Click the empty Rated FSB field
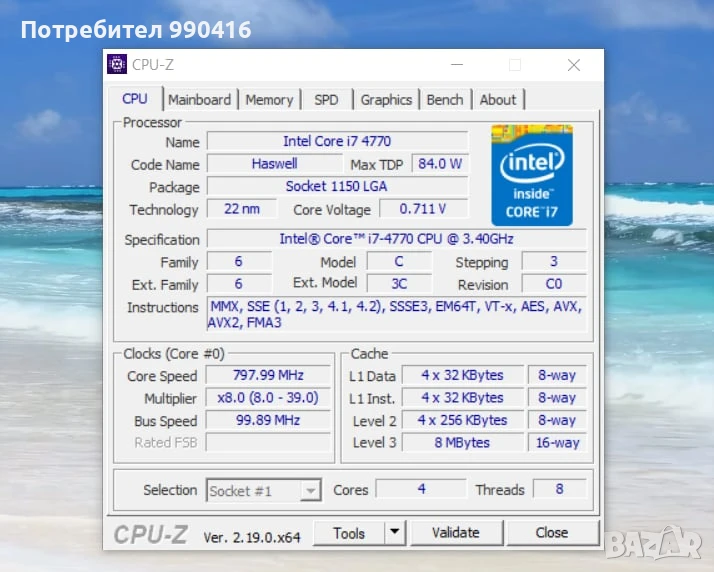The height and width of the screenshot is (572, 714). pyautogui.click(x=268, y=442)
